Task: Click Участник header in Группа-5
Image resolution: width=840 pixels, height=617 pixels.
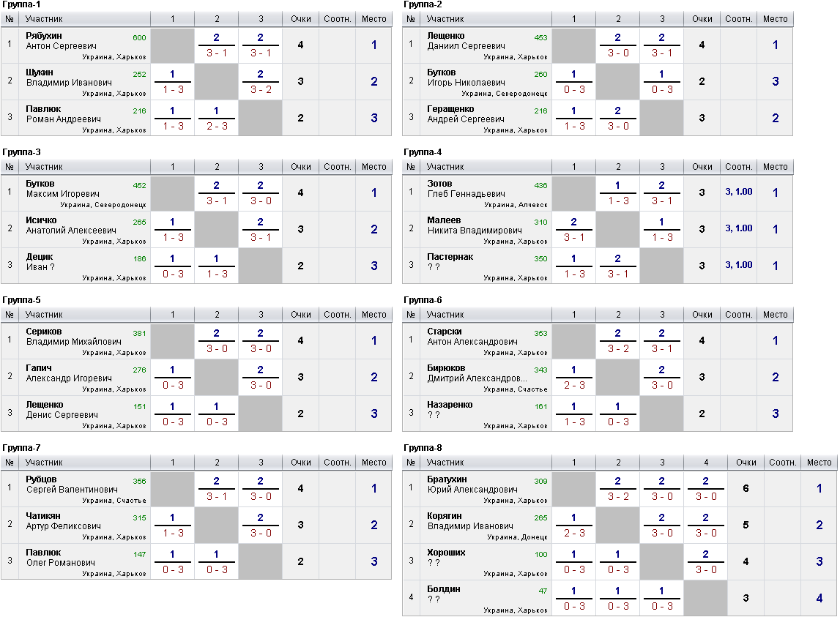Action: pyautogui.click(x=44, y=315)
